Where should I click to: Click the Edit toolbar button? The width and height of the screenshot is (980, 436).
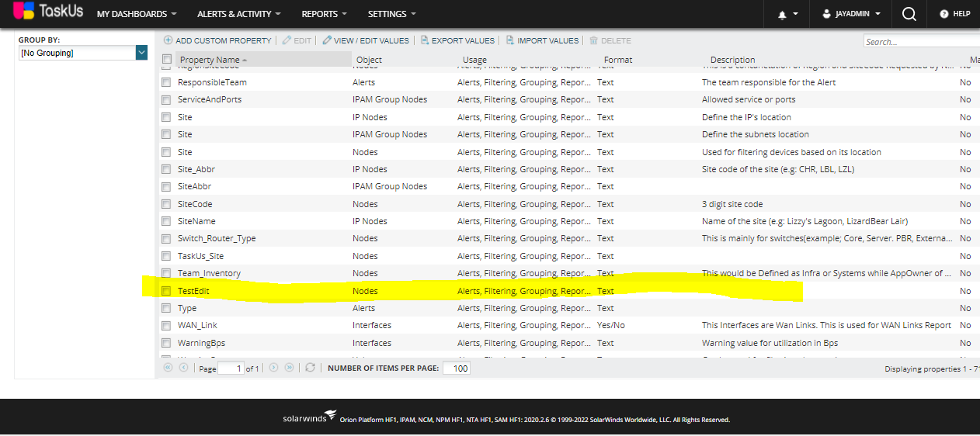coord(297,40)
